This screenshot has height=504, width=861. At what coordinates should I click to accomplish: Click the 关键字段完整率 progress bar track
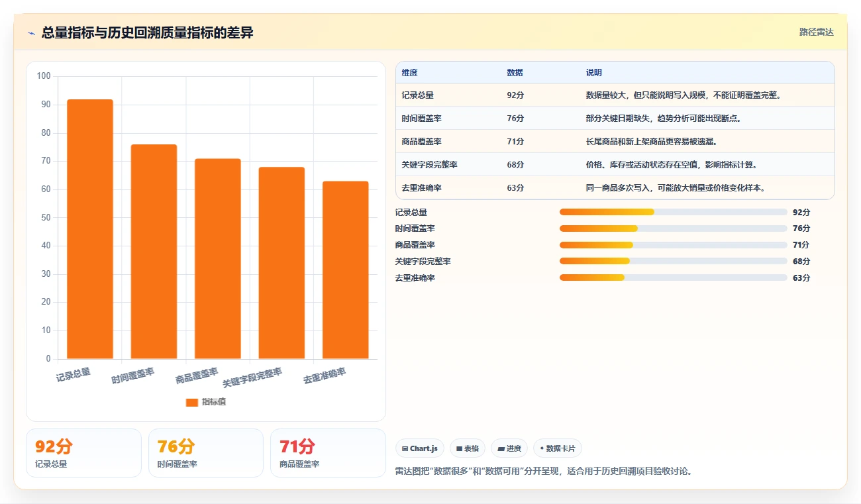click(x=673, y=261)
